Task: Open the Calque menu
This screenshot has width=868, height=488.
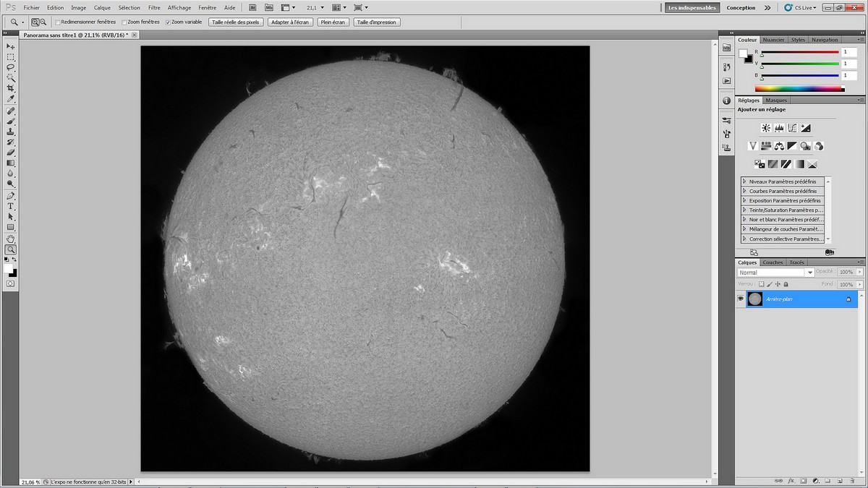Action: (102, 8)
